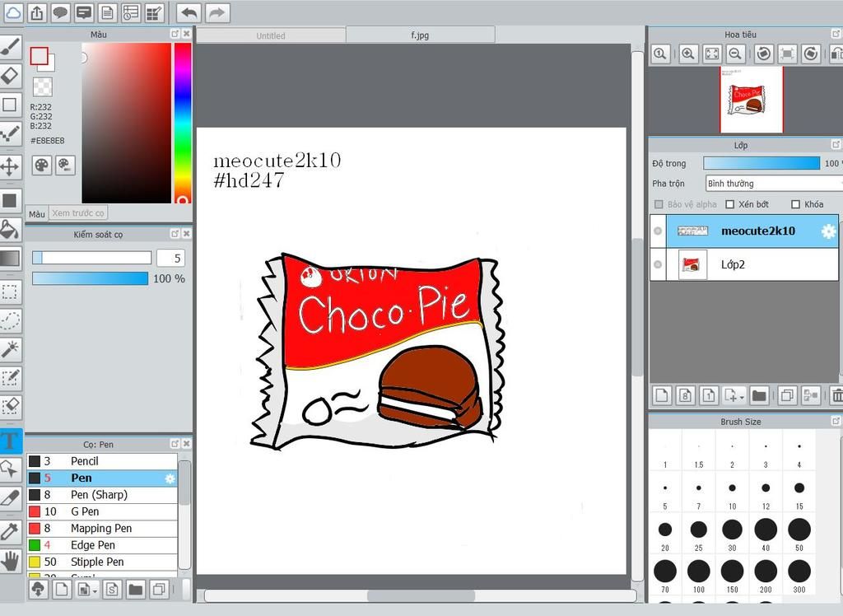Activate the Move tool
843x616 pixels.
pos(10,167)
